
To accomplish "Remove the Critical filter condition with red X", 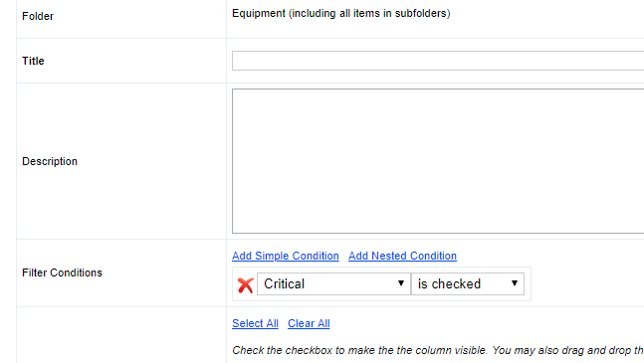I will (x=245, y=284).
